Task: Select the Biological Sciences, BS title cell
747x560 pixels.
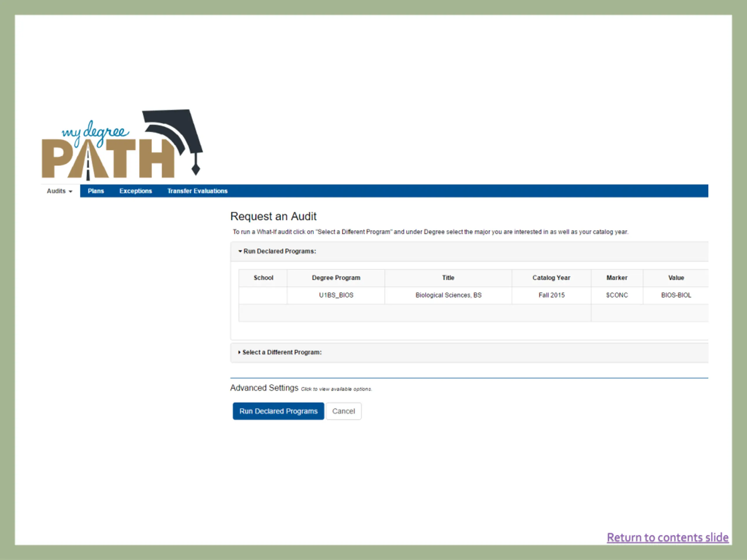Action: tap(448, 295)
